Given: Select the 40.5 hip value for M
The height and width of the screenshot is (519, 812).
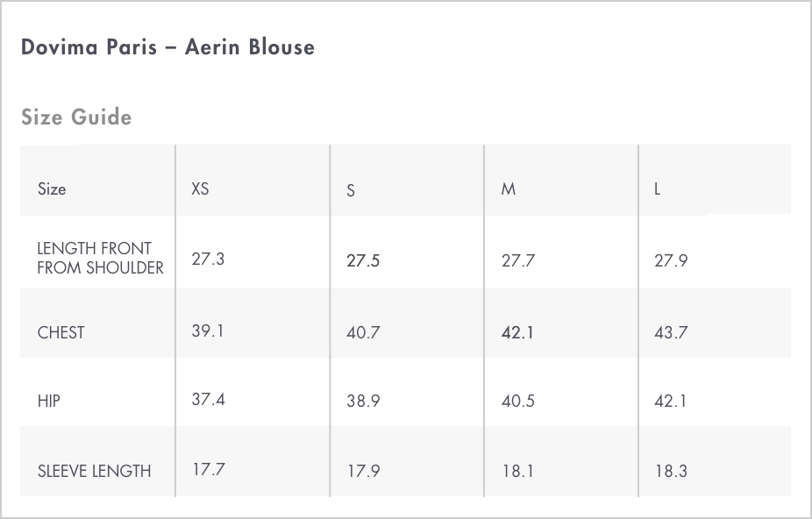Looking at the screenshot, I should (x=518, y=401).
